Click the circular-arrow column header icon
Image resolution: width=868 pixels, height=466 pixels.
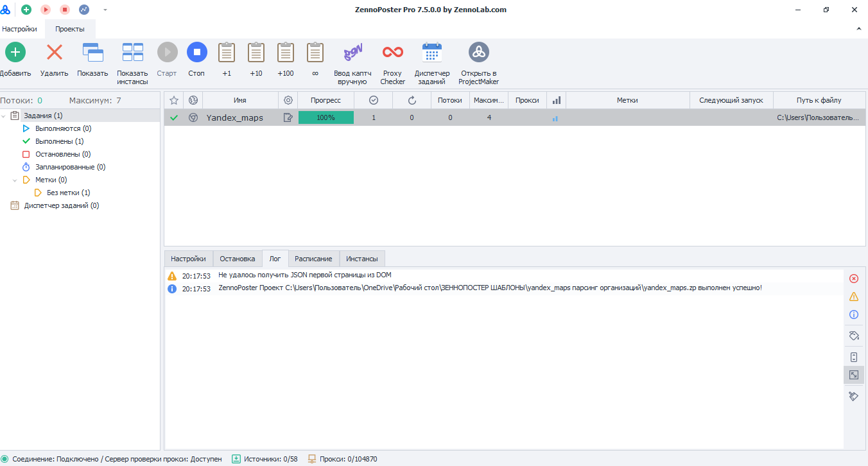click(412, 100)
